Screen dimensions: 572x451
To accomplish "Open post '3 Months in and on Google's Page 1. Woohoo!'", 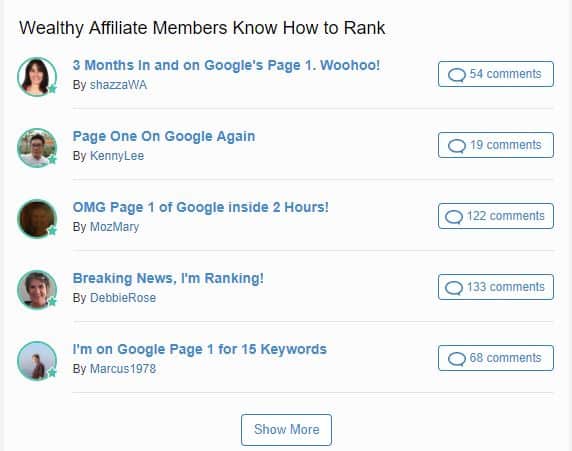I will 226,65.
